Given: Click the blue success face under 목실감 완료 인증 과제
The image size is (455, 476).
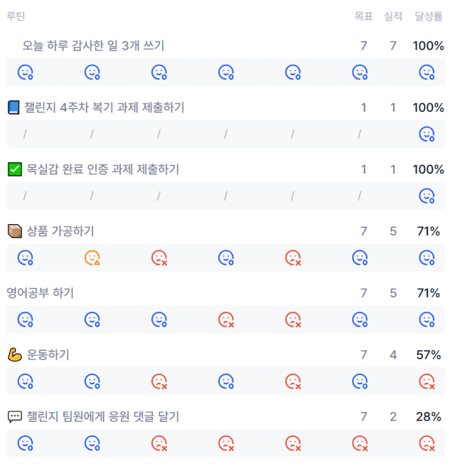Looking at the screenshot, I should point(427,196).
